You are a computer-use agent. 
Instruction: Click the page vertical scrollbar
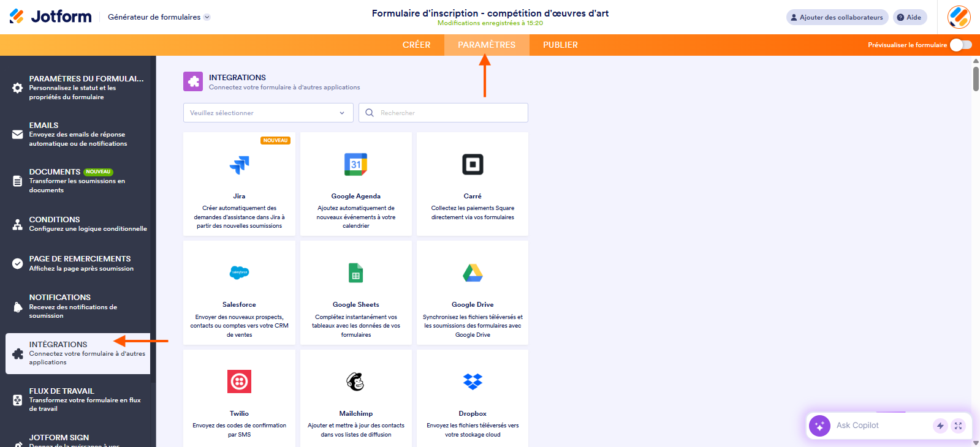[976, 78]
